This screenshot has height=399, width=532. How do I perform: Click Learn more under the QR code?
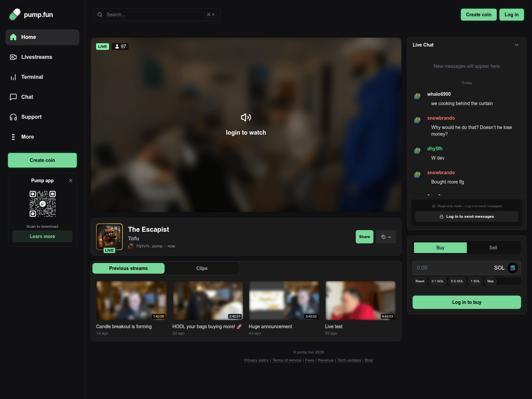[42, 236]
